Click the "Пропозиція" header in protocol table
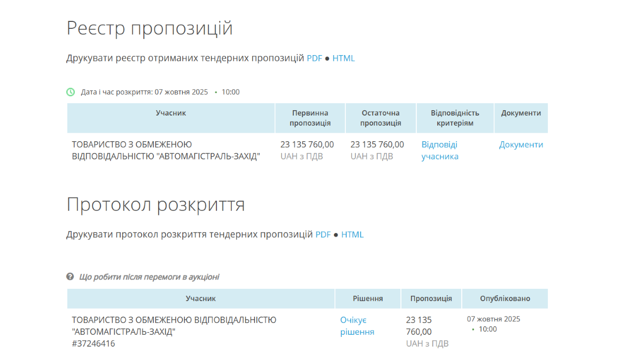This screenshot has height=361, width=644. pyautogui.click(x=431, y=298)
